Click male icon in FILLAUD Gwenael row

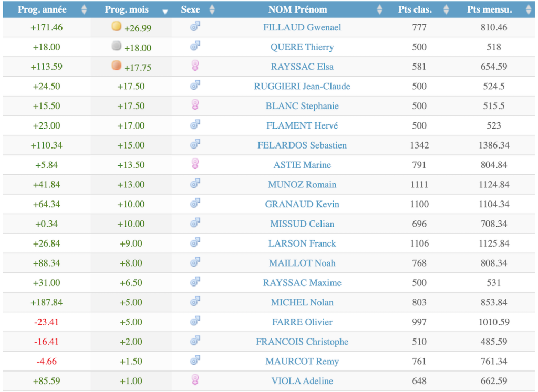pos(195,26)
